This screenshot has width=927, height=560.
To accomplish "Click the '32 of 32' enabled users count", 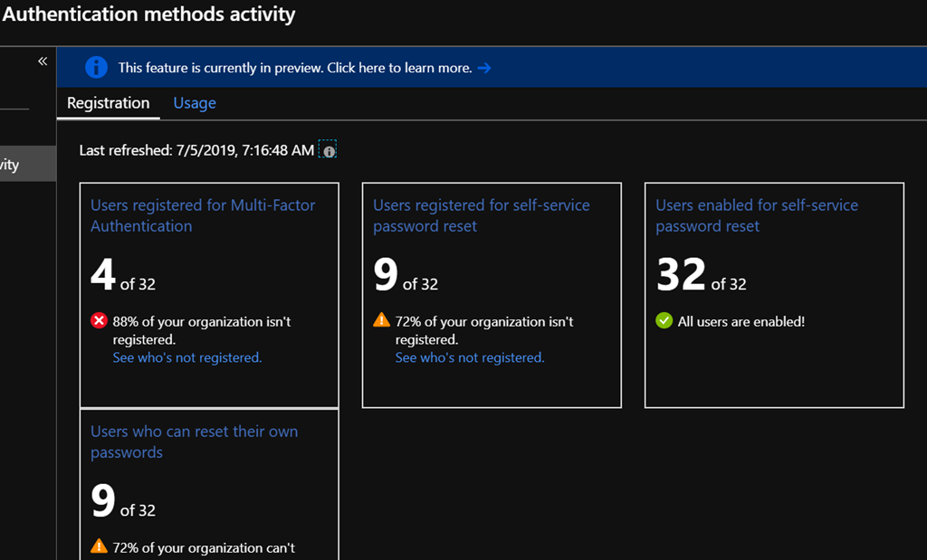I will (x=701, y=276).
